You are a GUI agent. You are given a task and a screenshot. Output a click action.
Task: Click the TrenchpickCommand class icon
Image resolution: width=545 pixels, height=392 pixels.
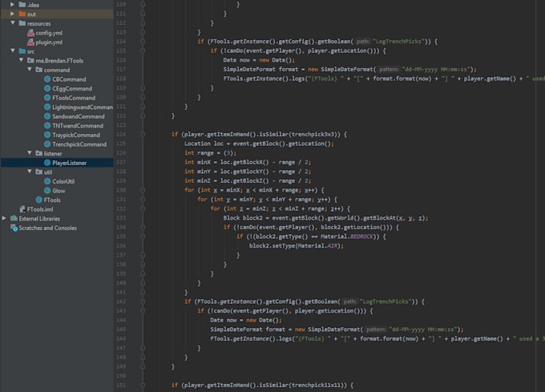[x=47, y=144]
